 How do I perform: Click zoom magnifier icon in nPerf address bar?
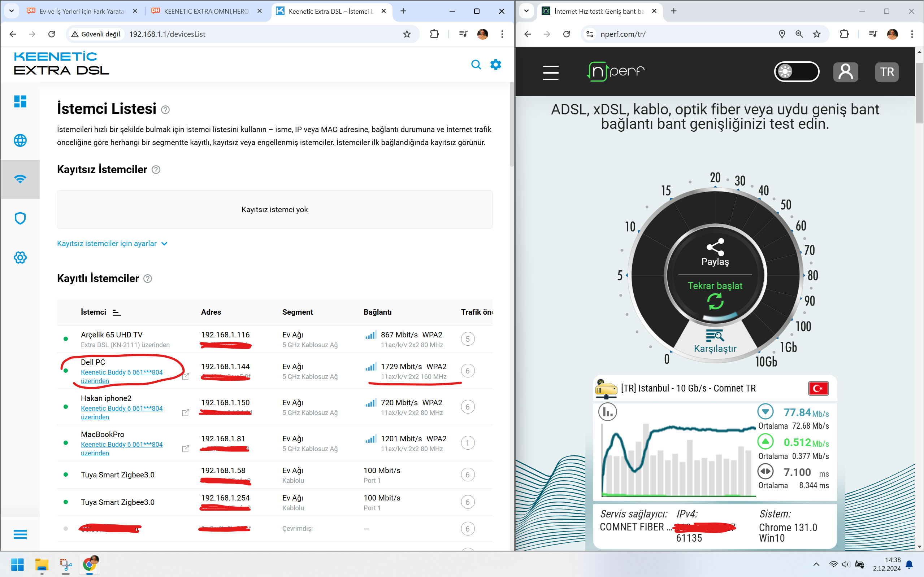799,34
